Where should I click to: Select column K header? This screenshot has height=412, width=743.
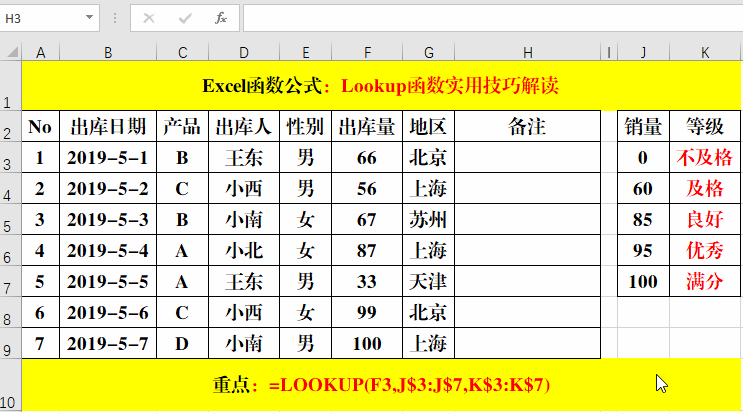pyautogui.click(x=705, y=52)
